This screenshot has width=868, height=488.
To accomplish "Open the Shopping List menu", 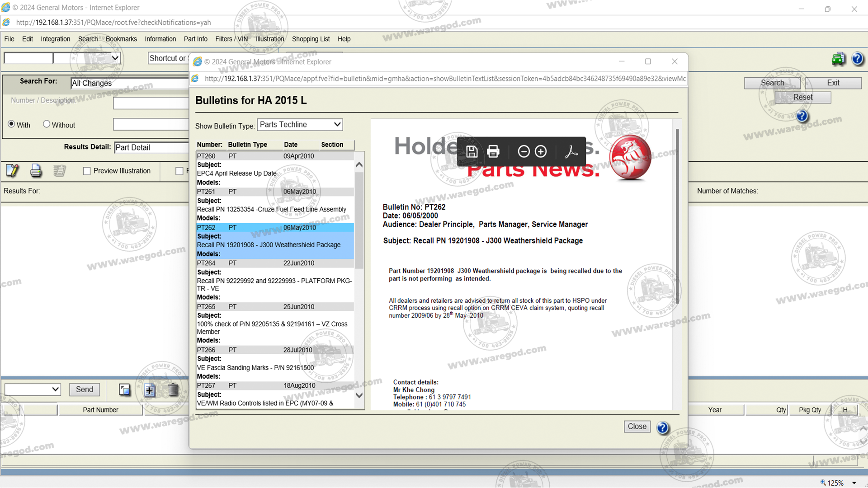I will (311, 39).
